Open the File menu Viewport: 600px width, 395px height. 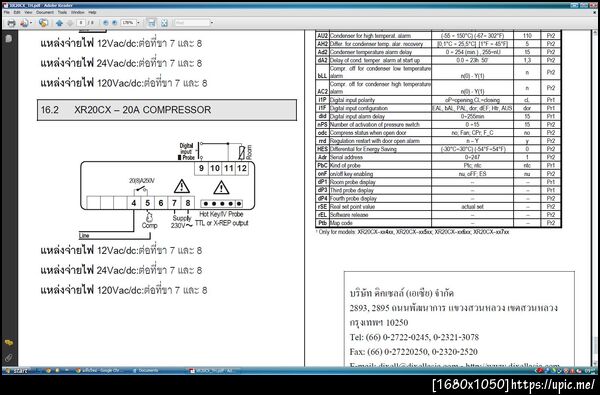[x=7, y=12]
